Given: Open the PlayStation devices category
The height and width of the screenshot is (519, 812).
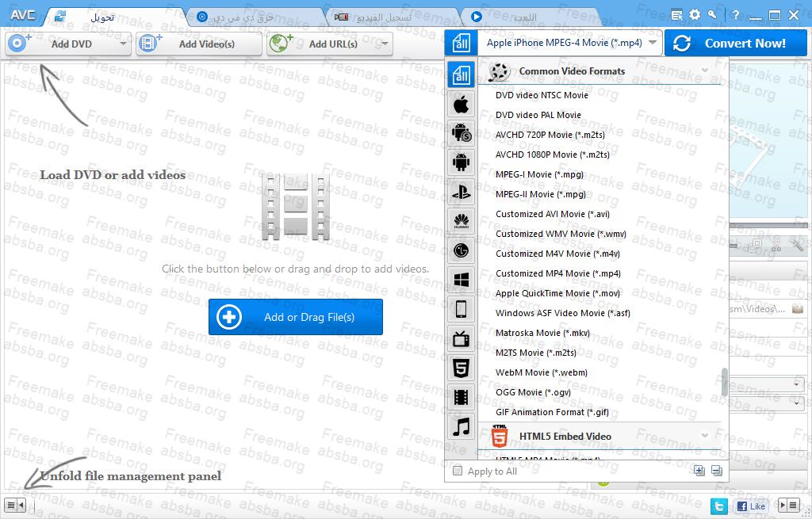Looking at the screenshot, I should pos(461,193).
